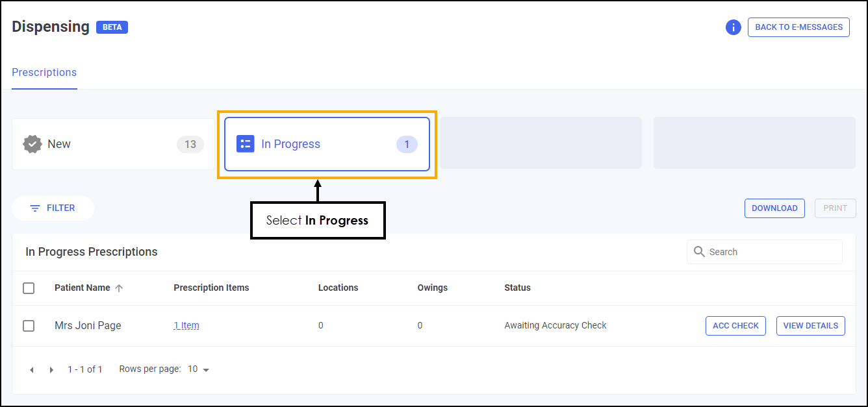Click the Download button
The image size is (868, 407).
[x=774, y=208]
